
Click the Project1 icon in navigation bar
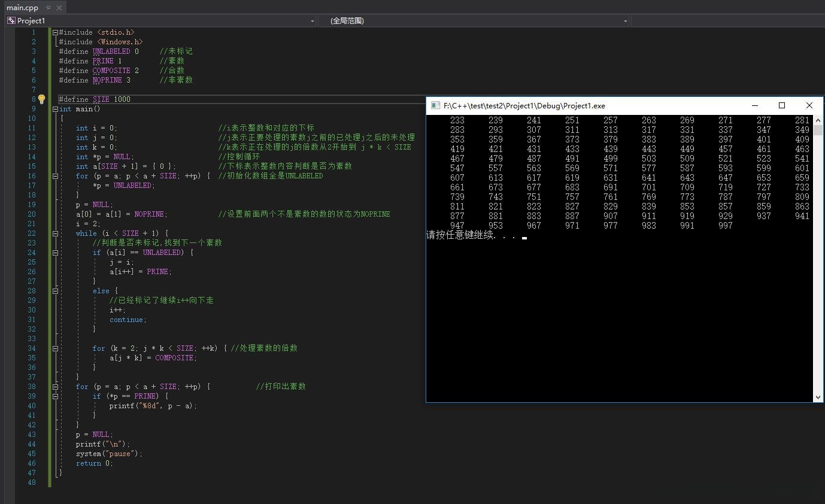pos(11,20)
